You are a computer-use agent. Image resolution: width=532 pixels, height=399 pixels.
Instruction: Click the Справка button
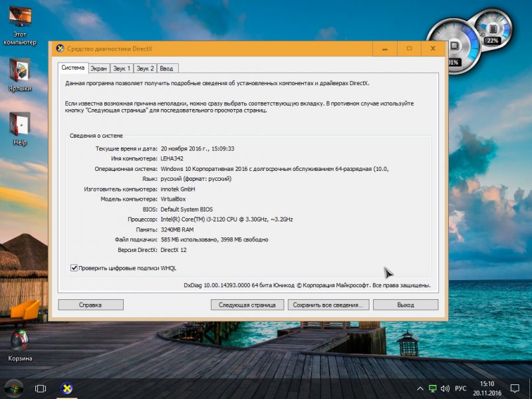[90, 305]
